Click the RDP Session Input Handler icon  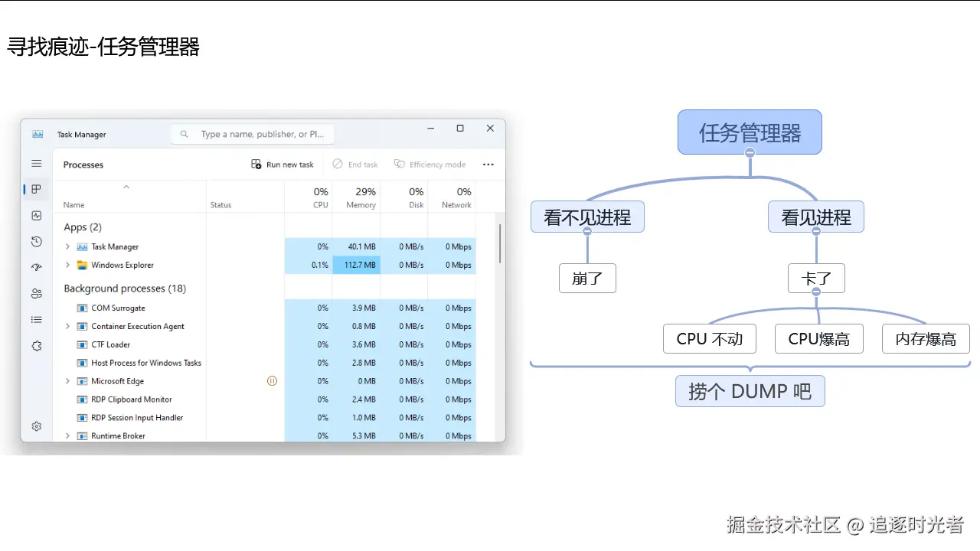coord(82,418)
